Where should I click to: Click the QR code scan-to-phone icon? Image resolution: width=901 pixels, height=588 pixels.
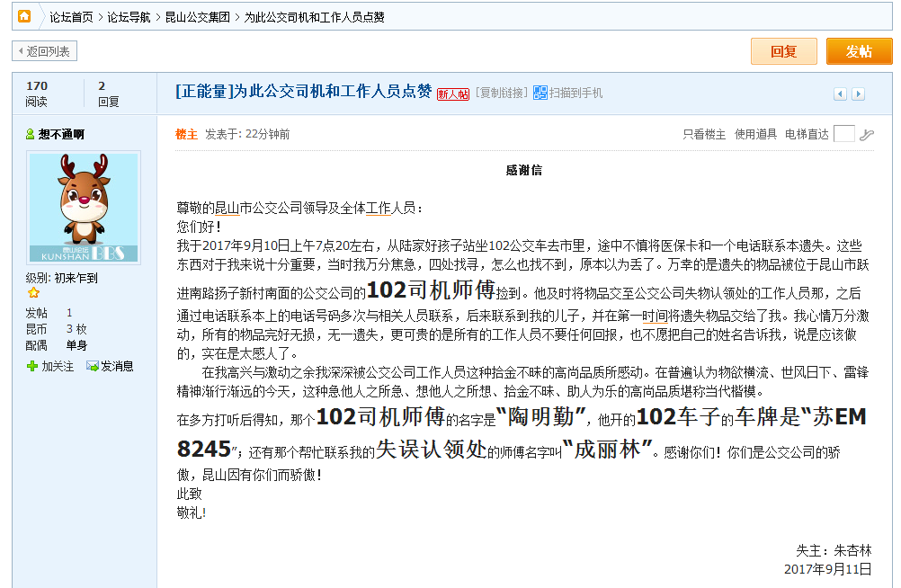pos(540,93)
